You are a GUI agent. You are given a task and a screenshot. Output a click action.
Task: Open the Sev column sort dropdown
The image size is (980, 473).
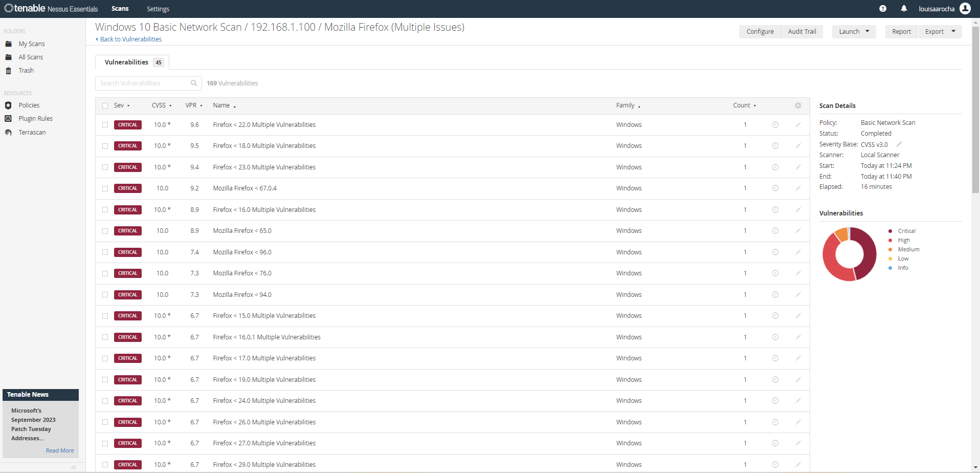[123, 105]
